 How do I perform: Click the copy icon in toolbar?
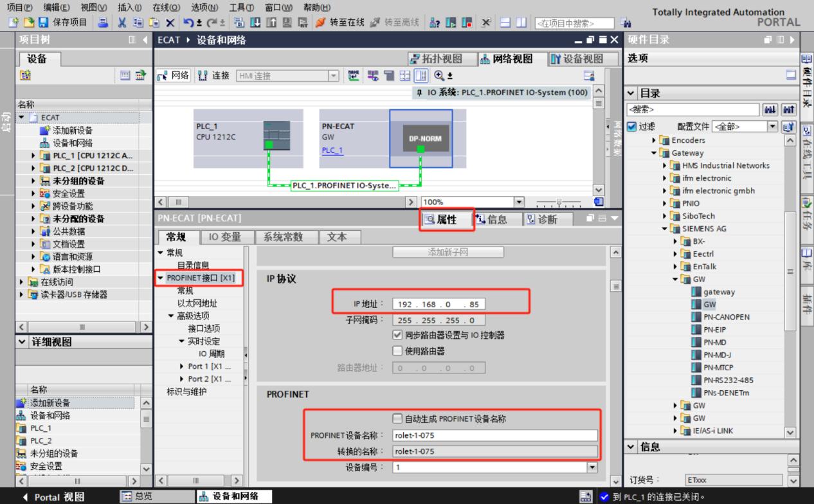pos(138,23)
